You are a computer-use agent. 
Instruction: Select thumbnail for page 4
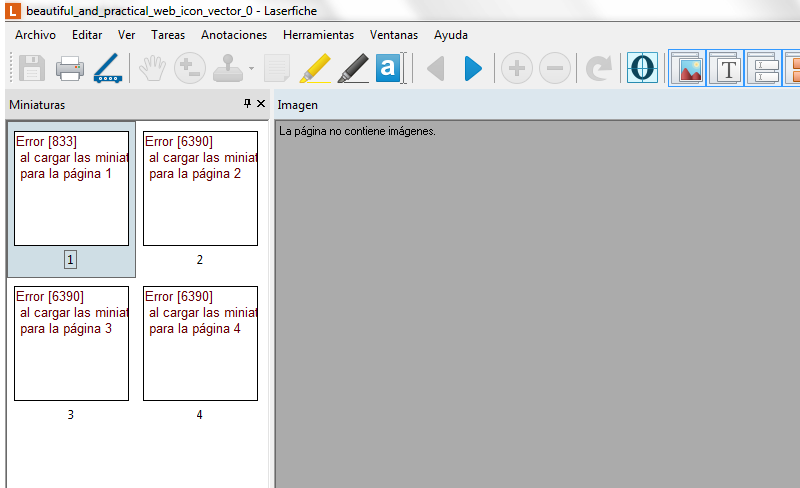(x=201, y=343)
